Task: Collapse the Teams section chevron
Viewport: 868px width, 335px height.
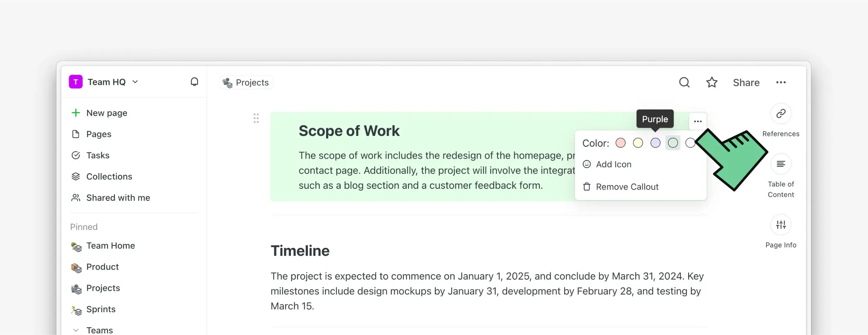Action: pyautogui.click(x=76, y=330)
